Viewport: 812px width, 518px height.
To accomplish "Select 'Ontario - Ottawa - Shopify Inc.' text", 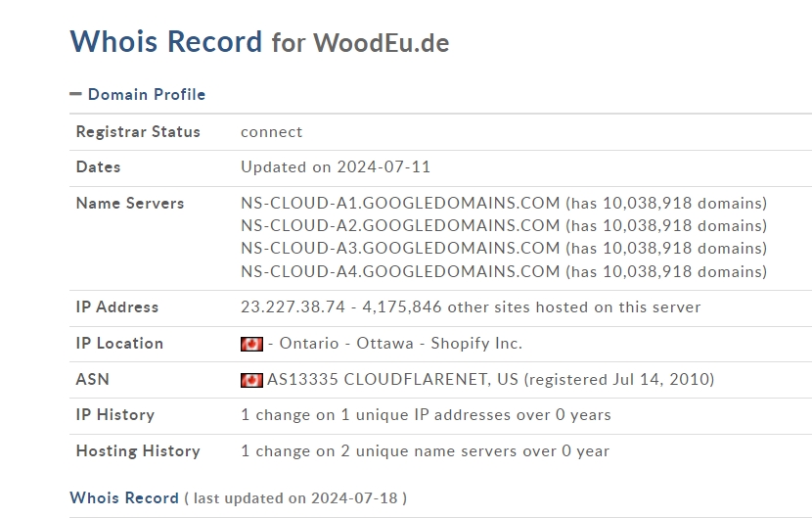I will [401, 344].
